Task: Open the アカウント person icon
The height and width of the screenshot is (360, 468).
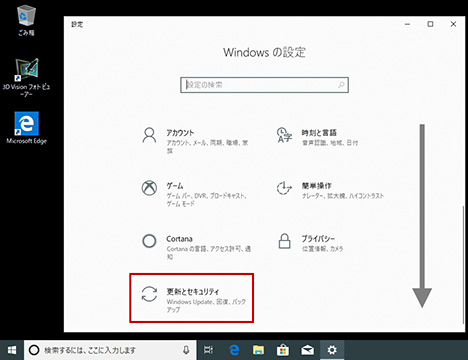Action: pyautogui.click(x=149, y=135)
